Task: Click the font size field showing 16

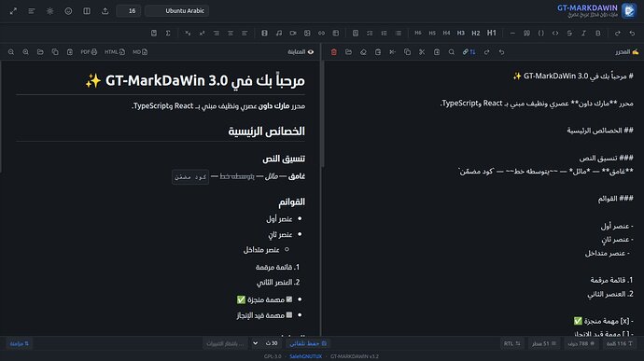Action: [129, 11]
